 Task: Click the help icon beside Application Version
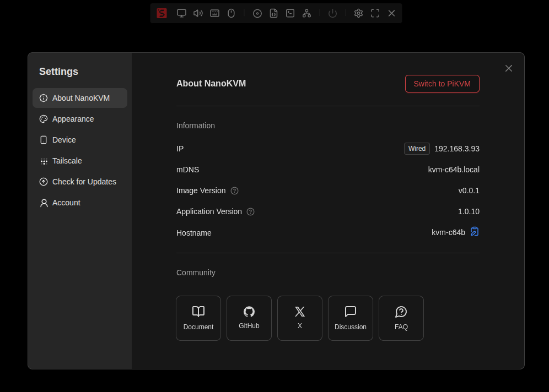[x=250, y=211]
